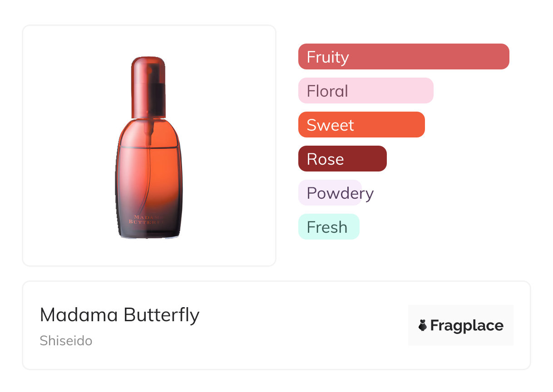This screenshot has height=392, width=553.
Task: Click the Fragplace logo text
Action: click(467, 325)
